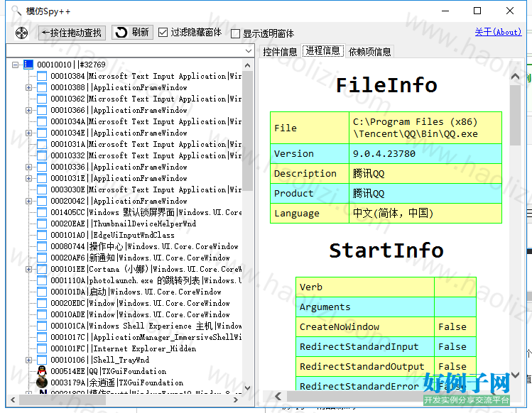Viewport: 532px width, 413px height.
Task: Click the QQ penguin icon for 000514EE
Action: click(x=42, y=371)
